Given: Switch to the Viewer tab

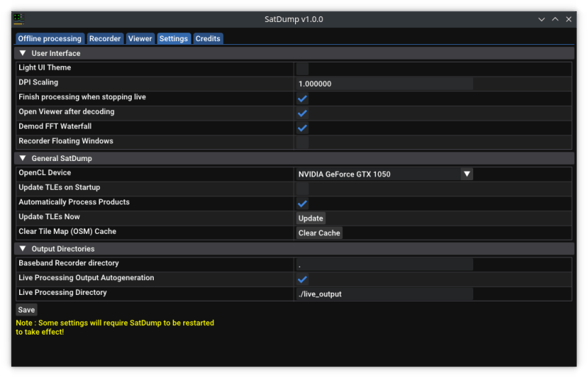Looking at the screenshot, I should 140,38.
